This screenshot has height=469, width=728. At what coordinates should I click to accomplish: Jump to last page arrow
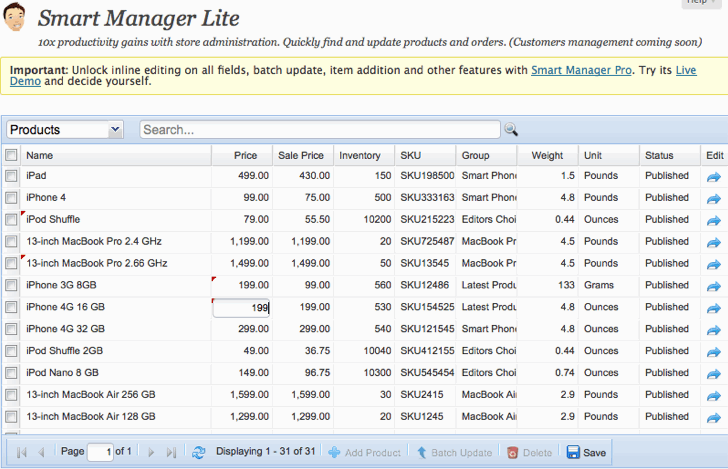[x=171, y=452]
